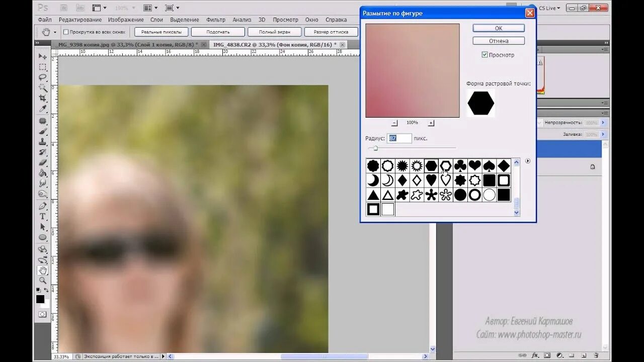Select the Dodge tool
Screen dimensions: 644x362
click(x=42, y=194)
